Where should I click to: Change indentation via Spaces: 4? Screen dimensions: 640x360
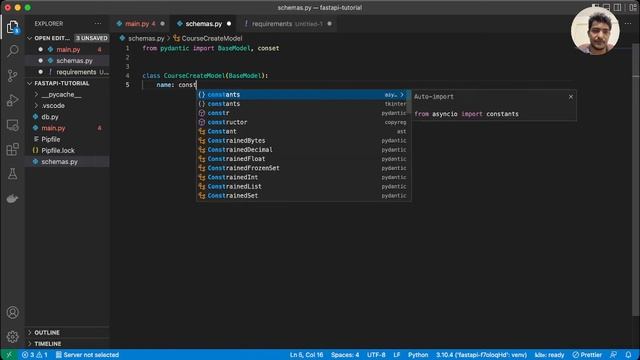(x=345, y=355)
